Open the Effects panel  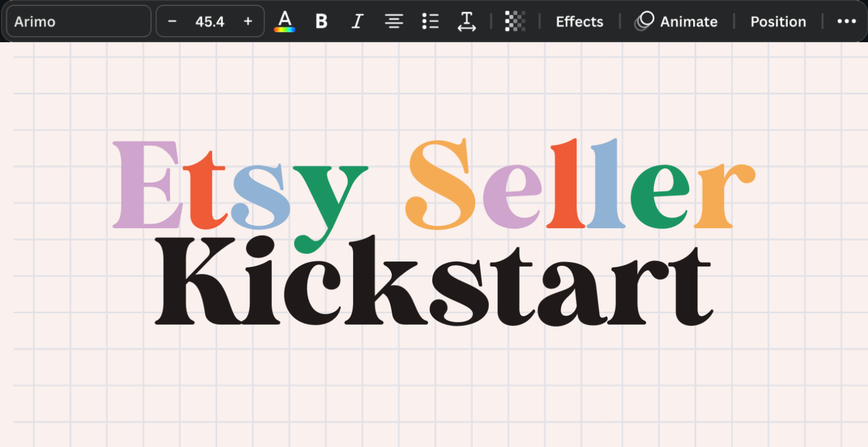579,22
